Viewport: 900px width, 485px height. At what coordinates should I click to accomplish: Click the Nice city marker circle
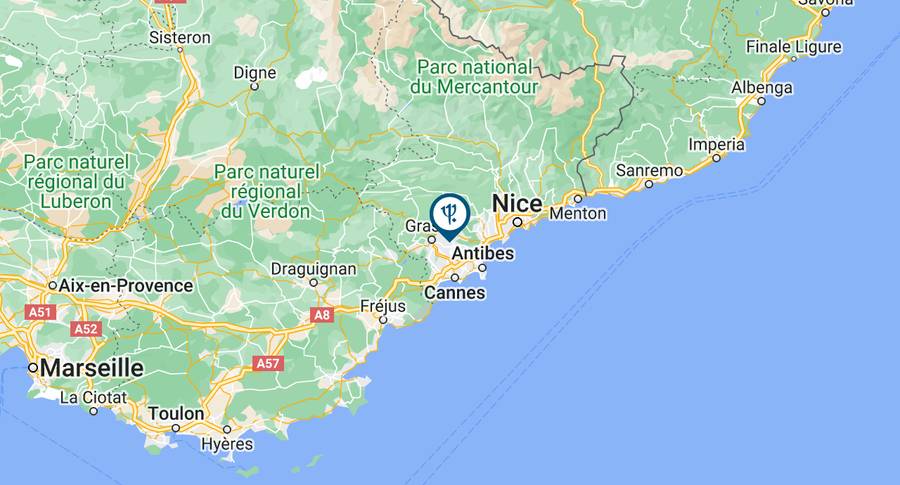(x=517, y=222)
